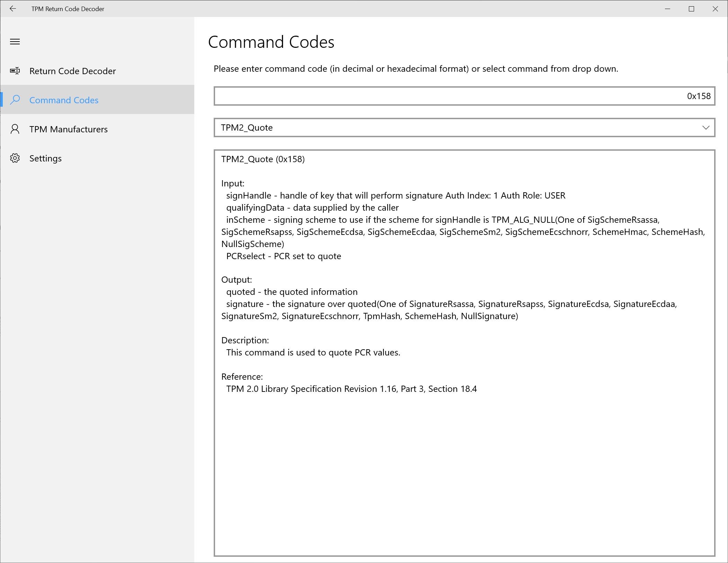Go to the TPM Manufacturers page

coord(68,129)
